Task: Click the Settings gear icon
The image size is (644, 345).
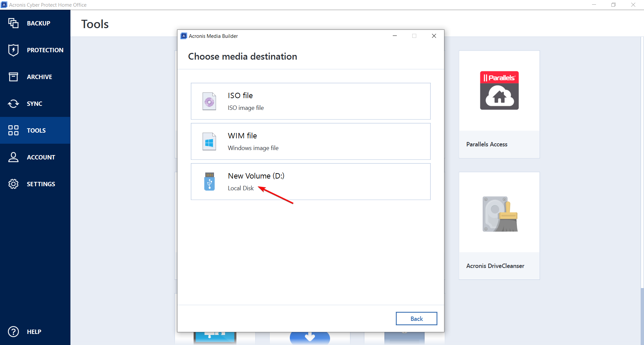Action: point(13,184)
